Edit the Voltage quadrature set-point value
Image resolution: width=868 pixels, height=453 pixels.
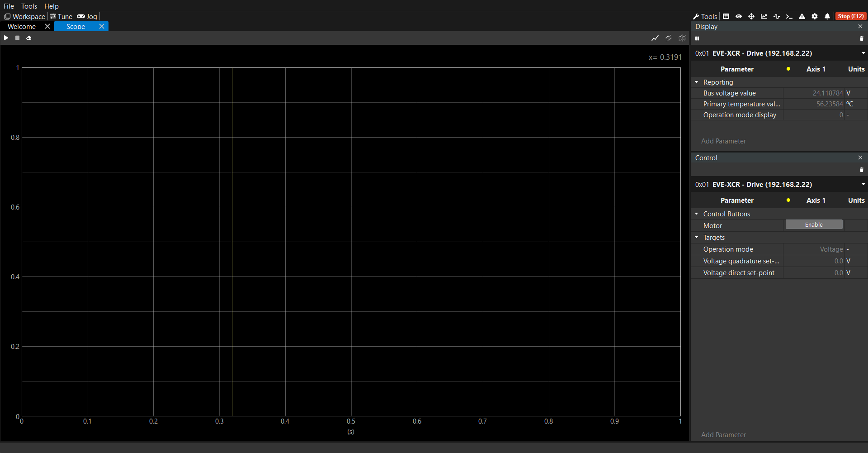[814, 261]
